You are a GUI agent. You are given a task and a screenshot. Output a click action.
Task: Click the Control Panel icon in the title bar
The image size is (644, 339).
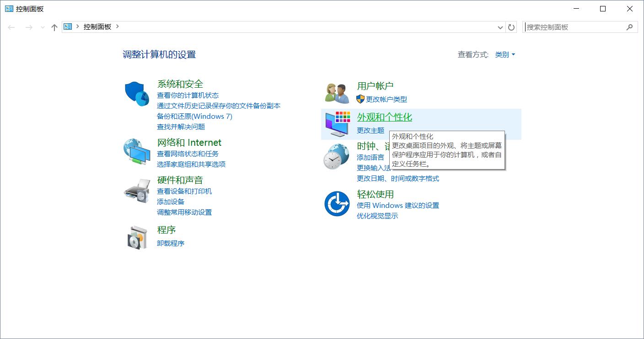pyautogui.click(x=9, y=9)
